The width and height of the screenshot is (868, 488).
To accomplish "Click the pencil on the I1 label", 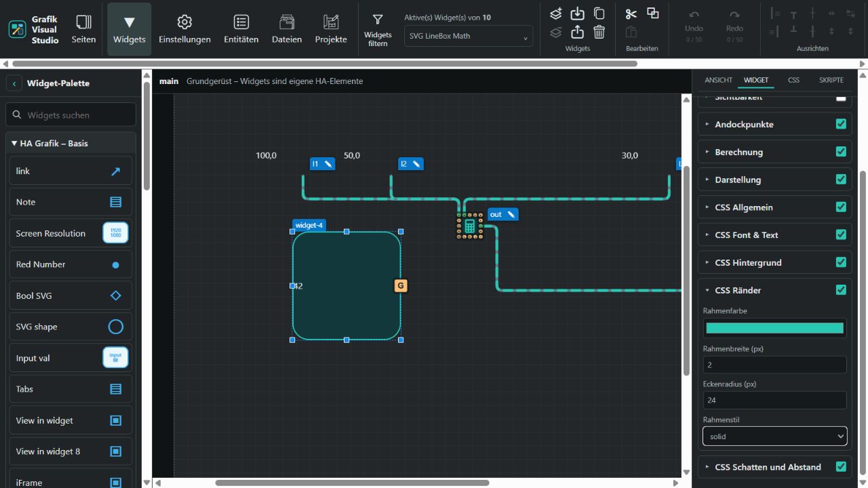I will (x=328, y=163).
